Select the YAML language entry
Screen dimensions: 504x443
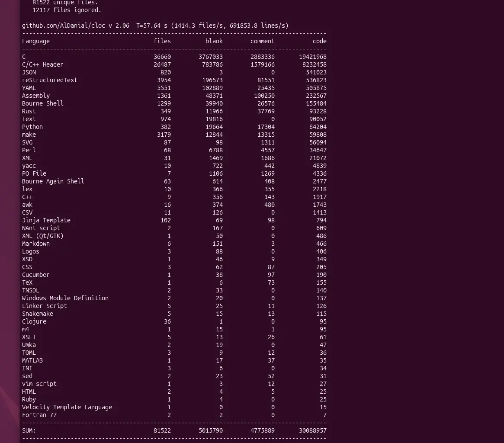click(x=29, y=88)
